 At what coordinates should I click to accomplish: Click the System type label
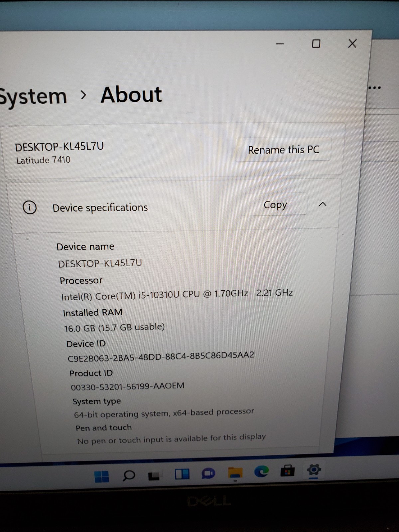point(97,401)
